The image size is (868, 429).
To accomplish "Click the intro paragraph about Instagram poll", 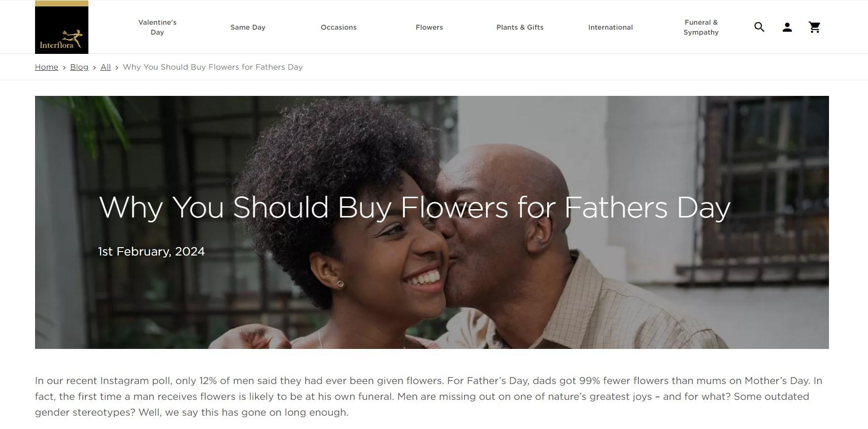I will (x=429, y=396).
